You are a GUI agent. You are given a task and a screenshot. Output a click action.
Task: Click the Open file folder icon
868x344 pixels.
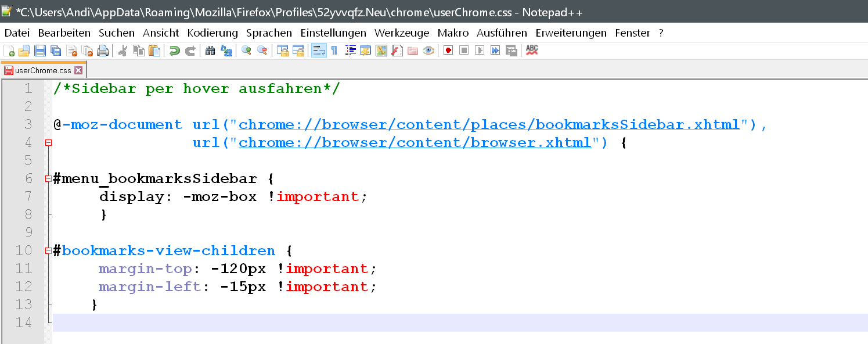[x=24, y=51]
